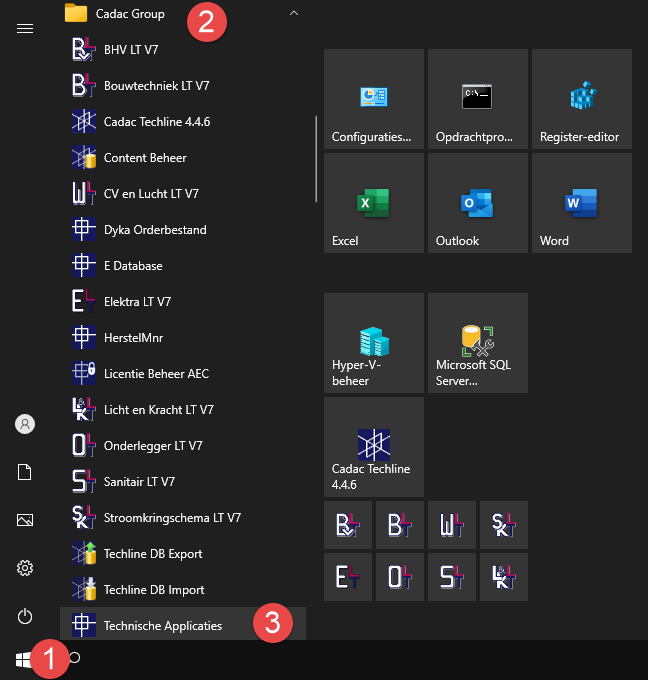The height and width of the screenshot is (680, 648).
Task: Open the Documents folder shortcut
Action: click(x=25, y=472)
